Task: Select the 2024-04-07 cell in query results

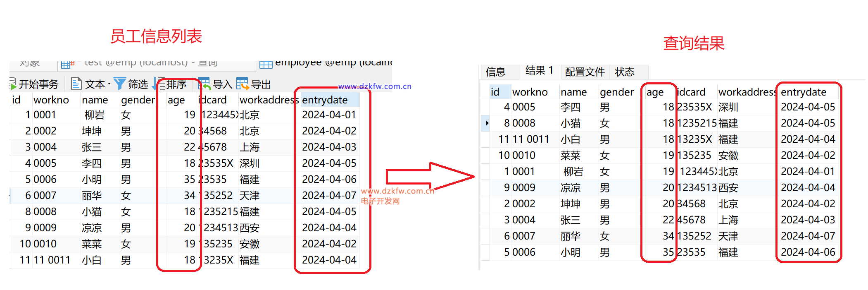Action: coord(808,236)
